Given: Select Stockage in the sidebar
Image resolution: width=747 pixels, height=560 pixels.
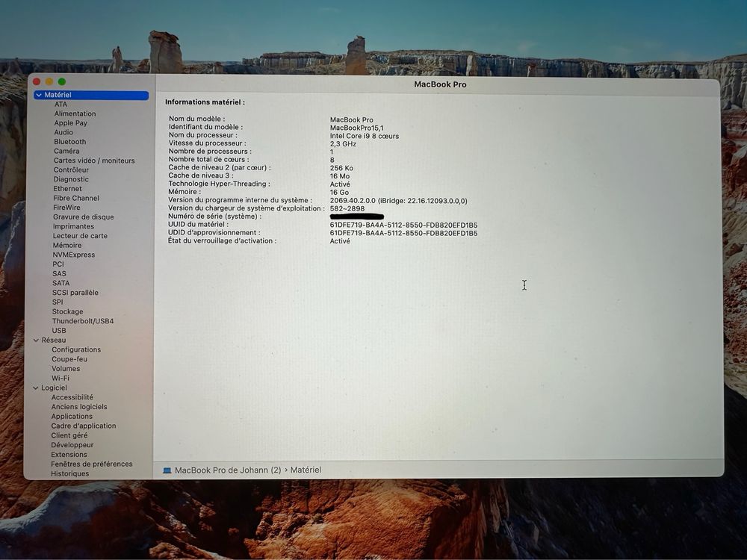Looking at the screenshot, I should [x=68, y=312].
